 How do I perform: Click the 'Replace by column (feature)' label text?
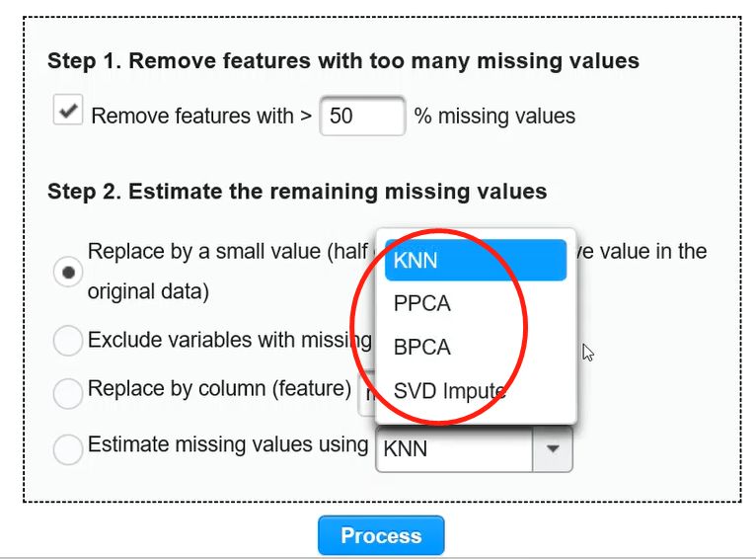click(x=219, y=389)
